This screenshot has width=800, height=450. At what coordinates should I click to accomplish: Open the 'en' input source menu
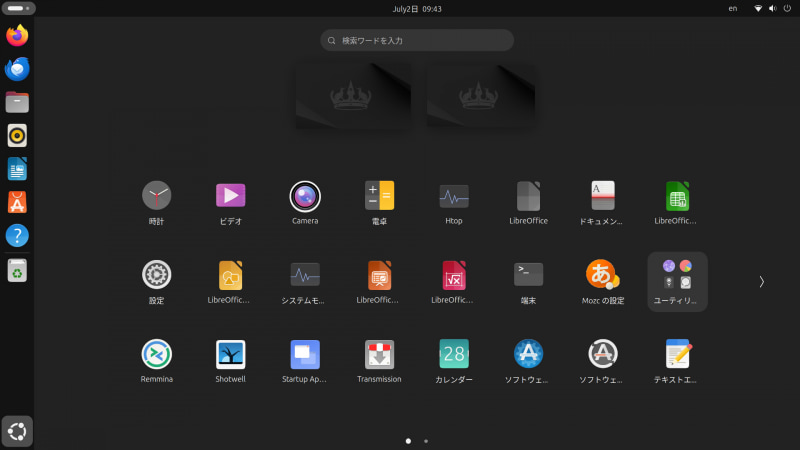pyautogui.click(x=733, y=9)
